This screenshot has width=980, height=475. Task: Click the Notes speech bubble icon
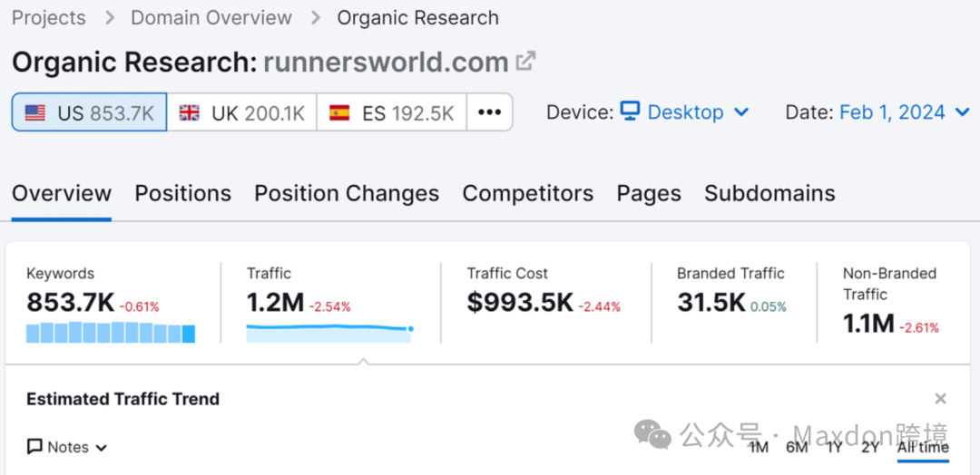(35, 447)
